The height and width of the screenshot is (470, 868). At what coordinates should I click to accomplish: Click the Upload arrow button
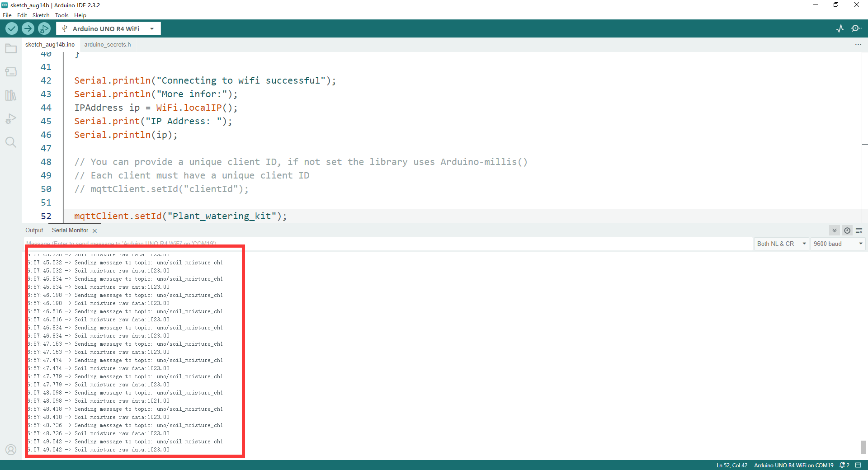coord(28,28)
